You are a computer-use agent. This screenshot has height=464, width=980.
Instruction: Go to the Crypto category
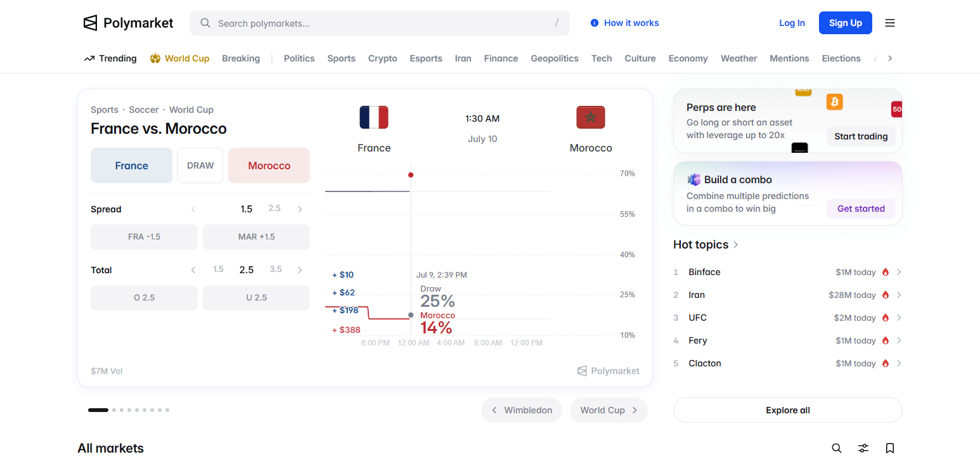(x=383, y=58)
